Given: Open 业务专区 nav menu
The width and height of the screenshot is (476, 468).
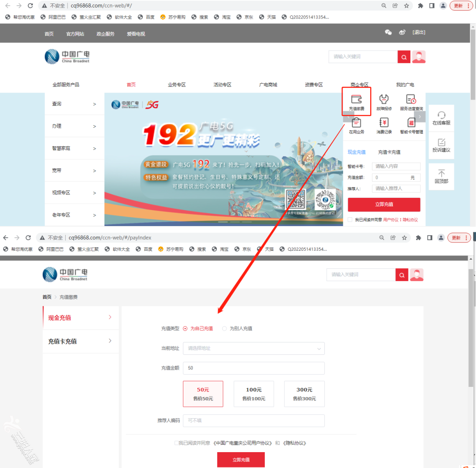Looking at the screenshot, I should click(177, 85).
